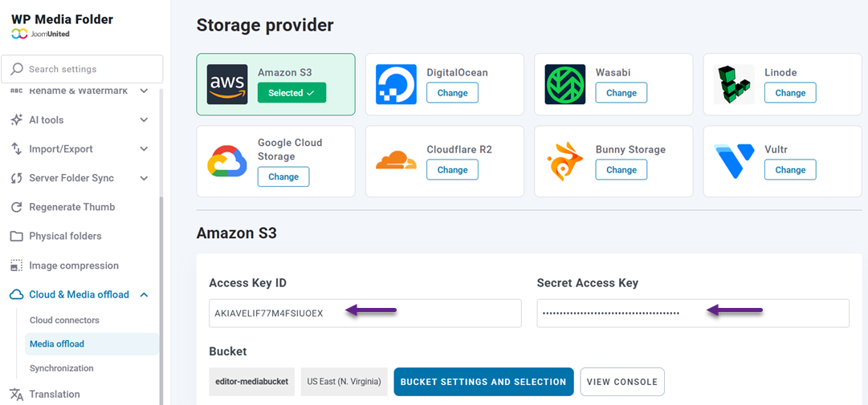Change provider to Linode
The height and width of the screenshot is (405, 868).
pos(790,93)
